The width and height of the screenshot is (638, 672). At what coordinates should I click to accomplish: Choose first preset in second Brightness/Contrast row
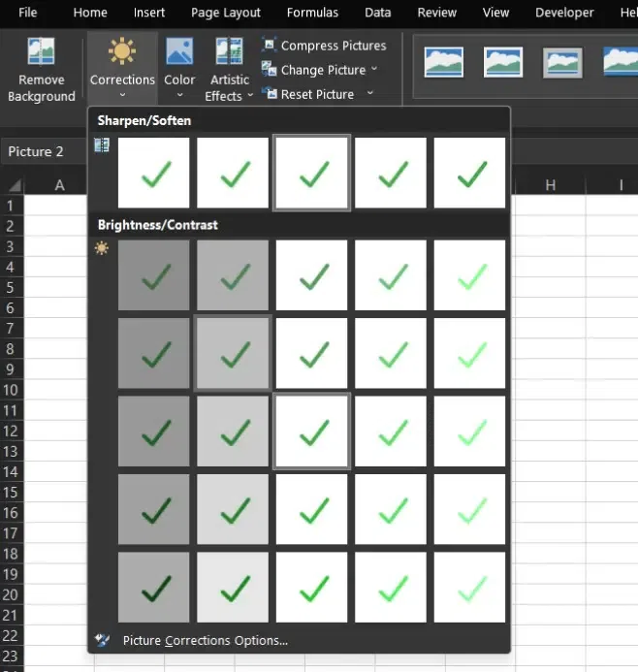pos(154,353)
